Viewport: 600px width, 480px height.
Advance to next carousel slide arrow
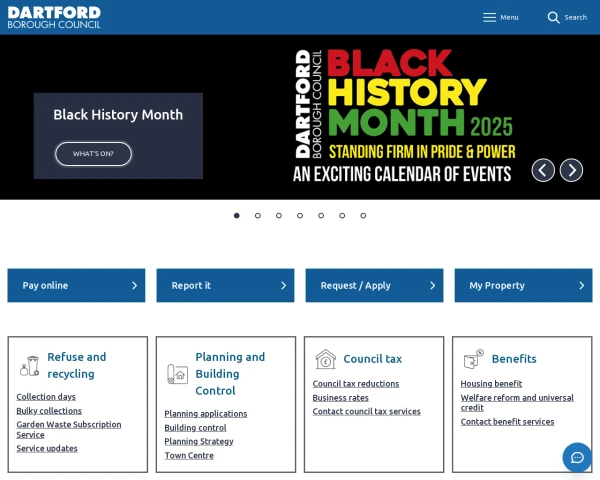[571, 170]
